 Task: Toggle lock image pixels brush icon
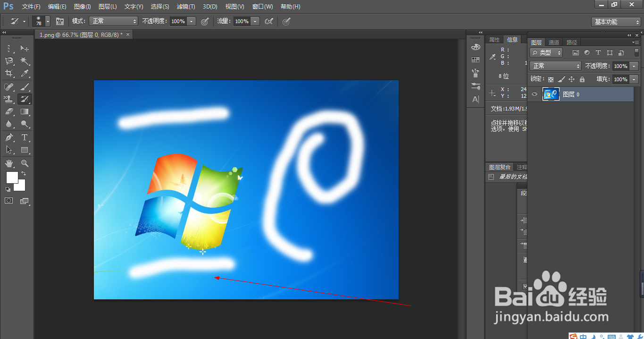pyautogui.click(x=561, y=79)
